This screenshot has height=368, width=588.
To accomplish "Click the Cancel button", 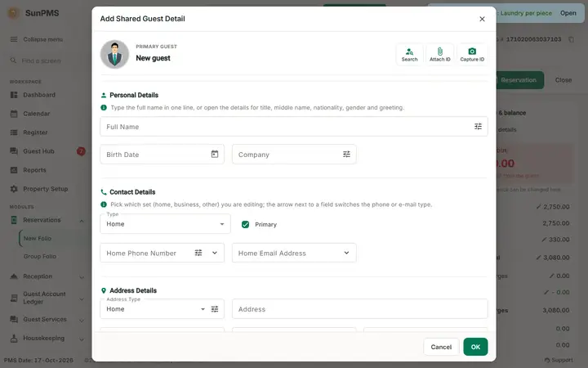I will click(x=441, y=347).
